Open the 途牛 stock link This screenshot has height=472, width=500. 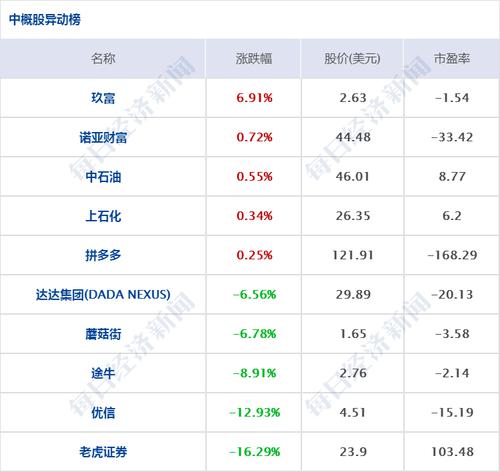click(x=103, y=373)
